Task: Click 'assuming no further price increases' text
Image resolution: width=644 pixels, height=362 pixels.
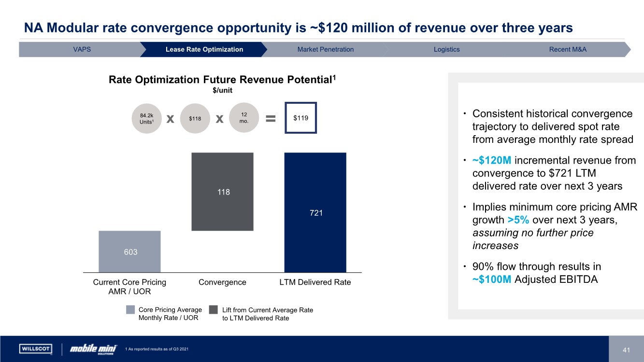Action: 533,239
